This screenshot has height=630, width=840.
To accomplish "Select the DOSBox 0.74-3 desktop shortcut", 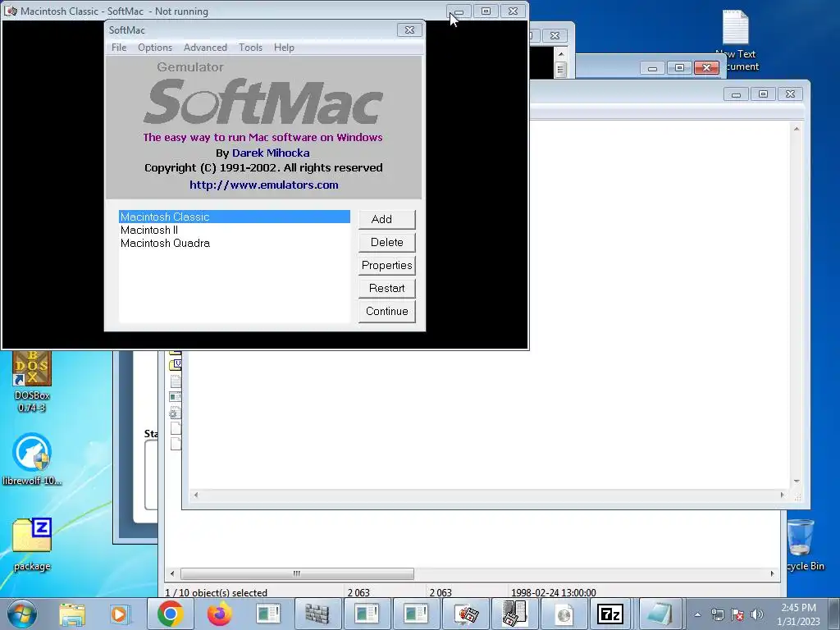I will tap(32, 381).
